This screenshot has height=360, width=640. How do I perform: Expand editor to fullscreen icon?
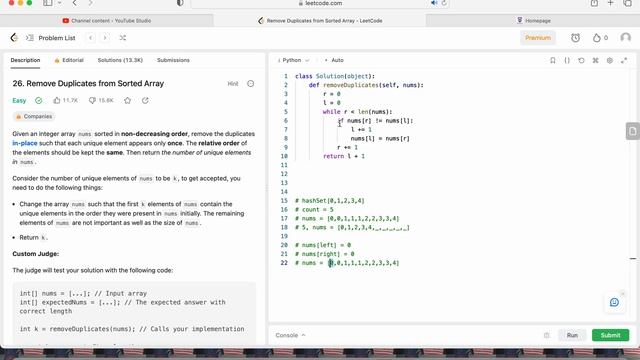point(624,60)
